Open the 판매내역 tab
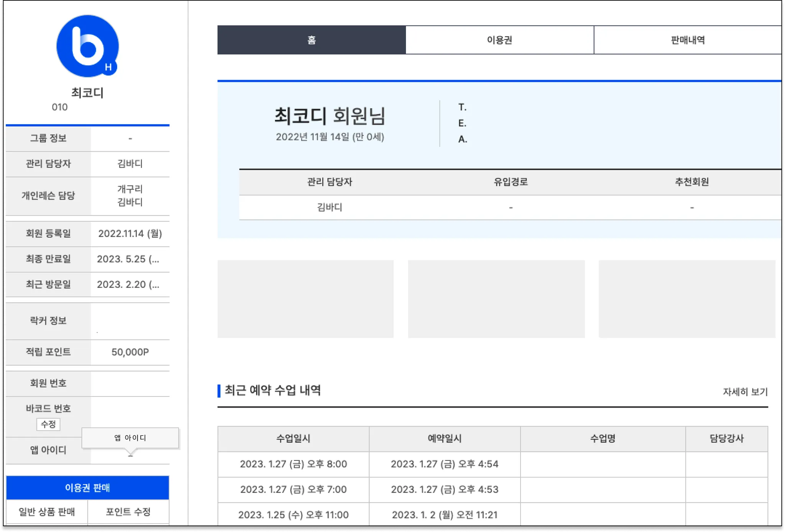The width and height of the screenshot is (785, 532). [x=687, y=40]
